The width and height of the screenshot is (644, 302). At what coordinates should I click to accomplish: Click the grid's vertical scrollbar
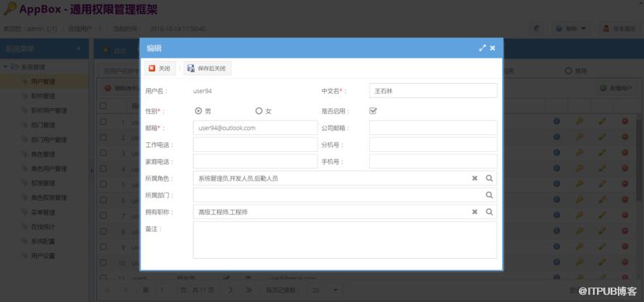coord(640,160)
